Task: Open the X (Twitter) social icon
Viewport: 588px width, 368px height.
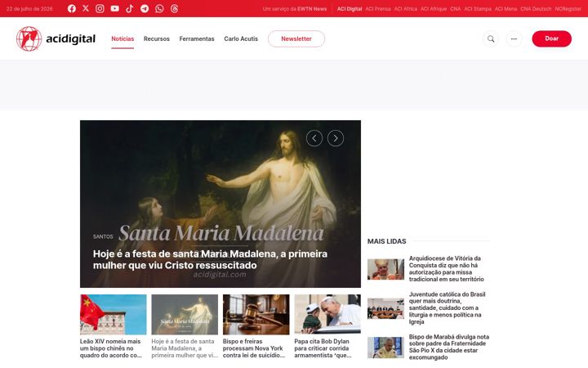Action: (86, 9)
